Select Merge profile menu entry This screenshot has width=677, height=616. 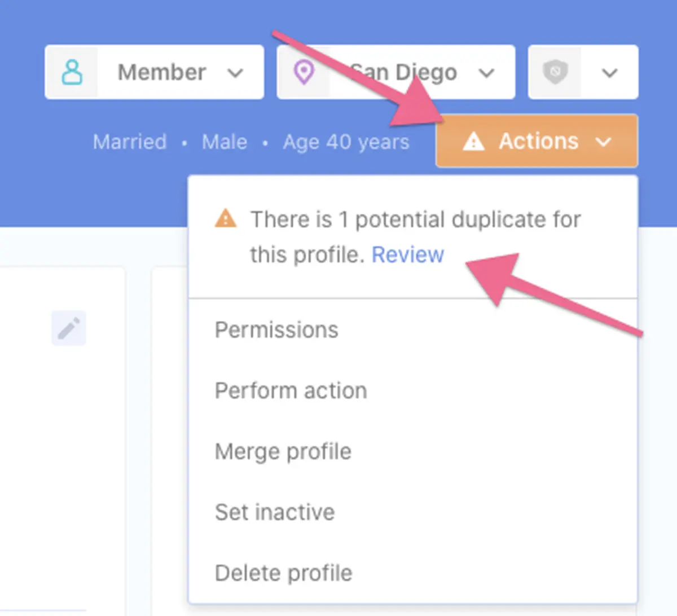click(283, 451)
